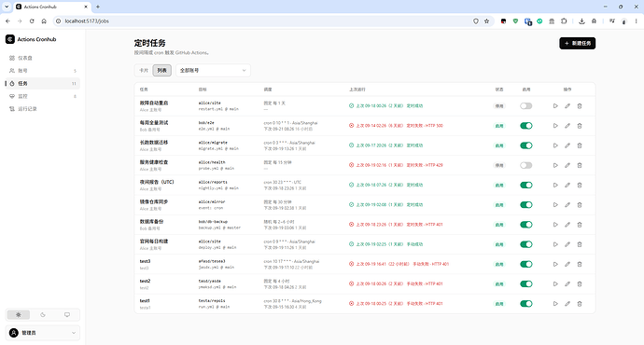The height and width of the screenshot is (345, 644).
Task: Switch to 列表 list view
Action: (x=161, y=70)
